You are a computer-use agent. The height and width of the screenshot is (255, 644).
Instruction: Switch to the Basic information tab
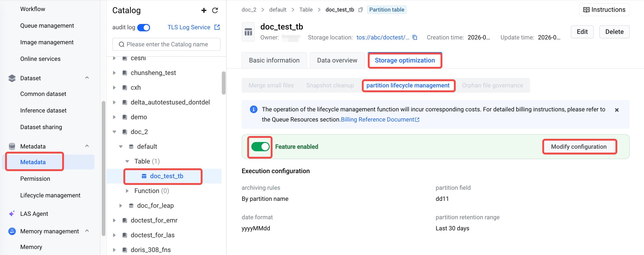click(274, 60)
